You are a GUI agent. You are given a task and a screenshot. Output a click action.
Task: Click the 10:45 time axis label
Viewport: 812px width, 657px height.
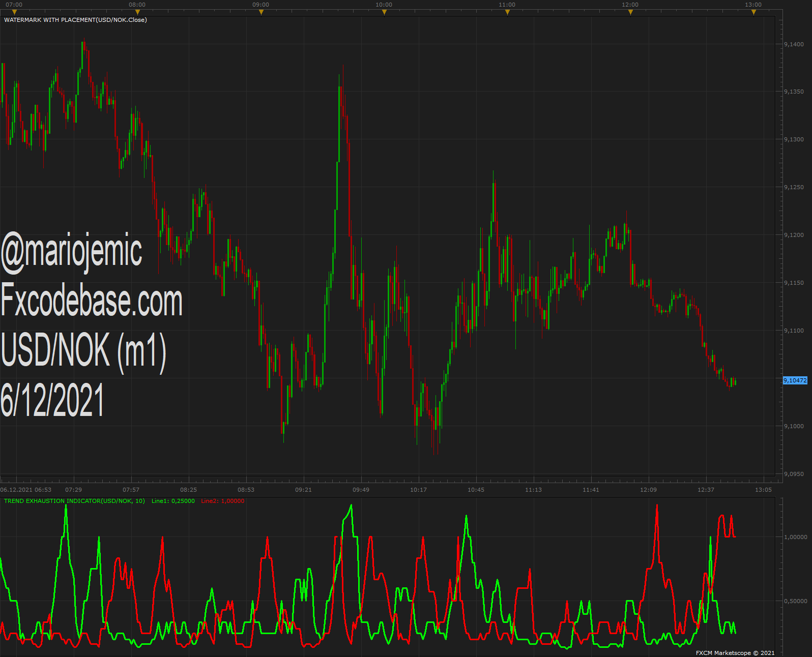[x=476, y=490]
